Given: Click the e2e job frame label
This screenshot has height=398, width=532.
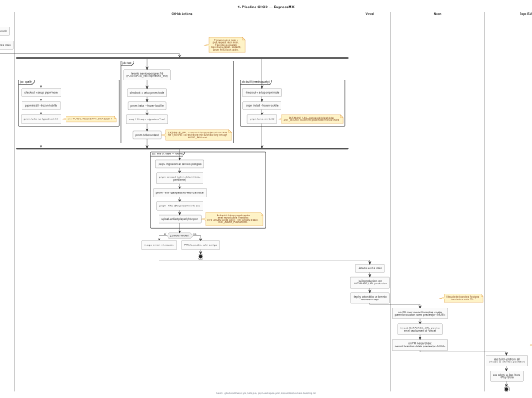Looking at the screenshot, I should tap(168, 153).
